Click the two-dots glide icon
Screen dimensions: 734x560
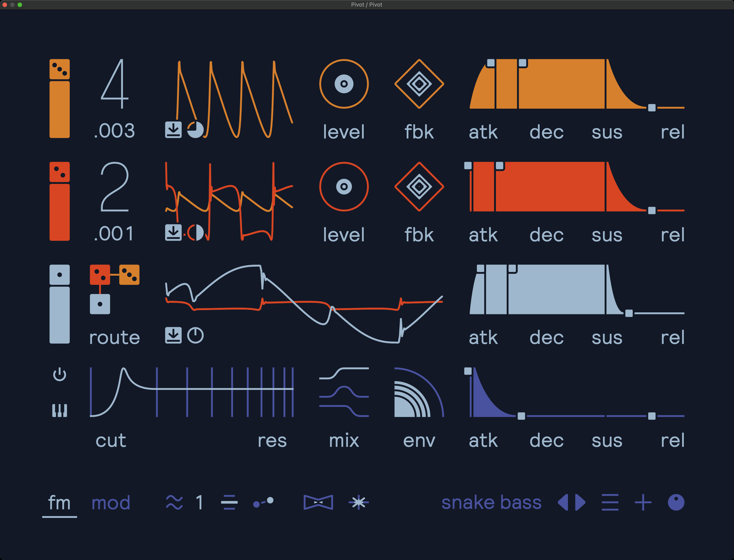[263, 502]
